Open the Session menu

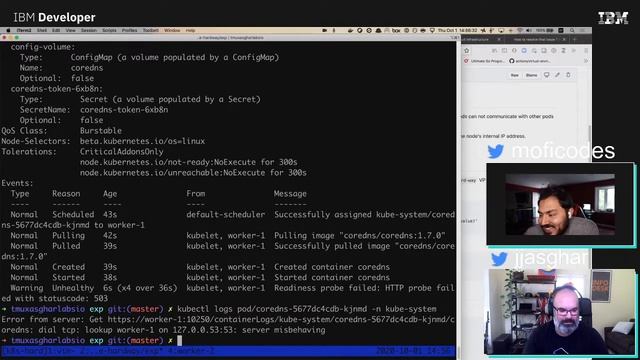point(89,30)
